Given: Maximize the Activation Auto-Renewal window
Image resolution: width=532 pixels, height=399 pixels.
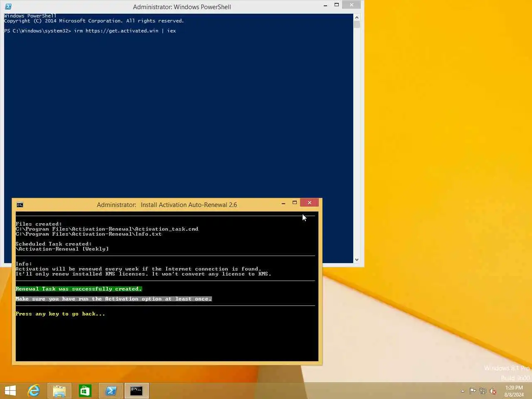Looking at the screenshot, I should coord(295,203).
